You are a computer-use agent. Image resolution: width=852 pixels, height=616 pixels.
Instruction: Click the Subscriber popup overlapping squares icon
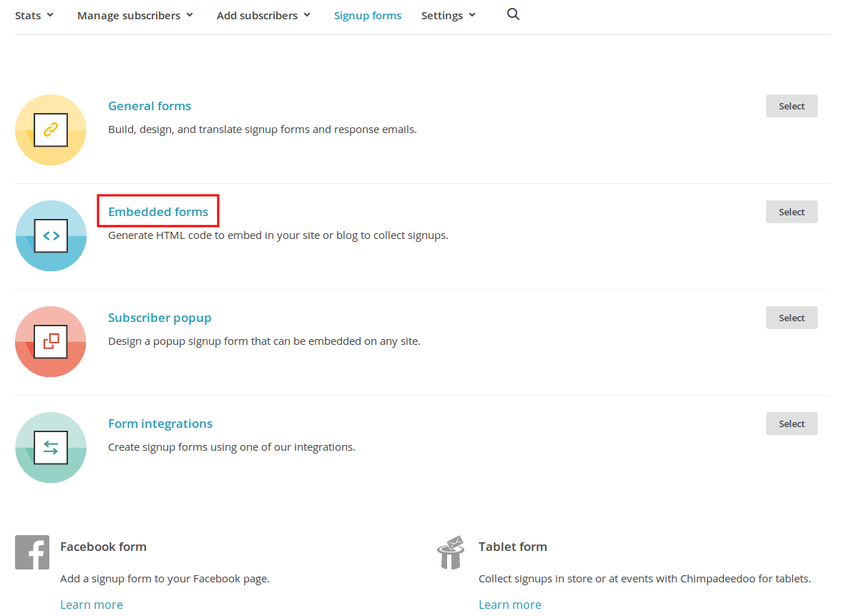coord(51,342)
